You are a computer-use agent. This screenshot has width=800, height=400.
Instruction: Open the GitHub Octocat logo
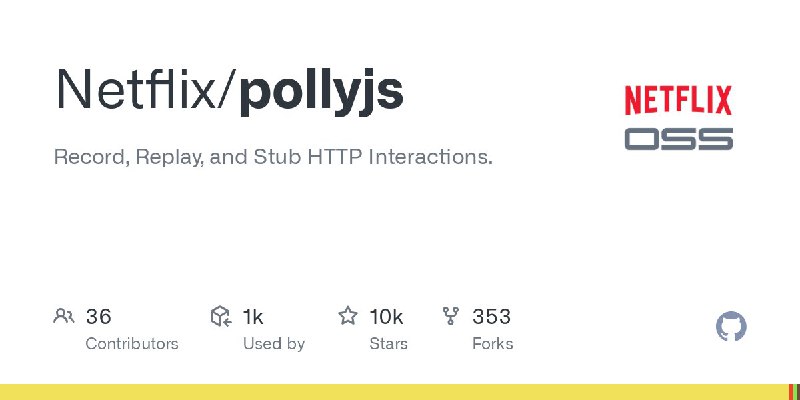[x=731, y=327]
